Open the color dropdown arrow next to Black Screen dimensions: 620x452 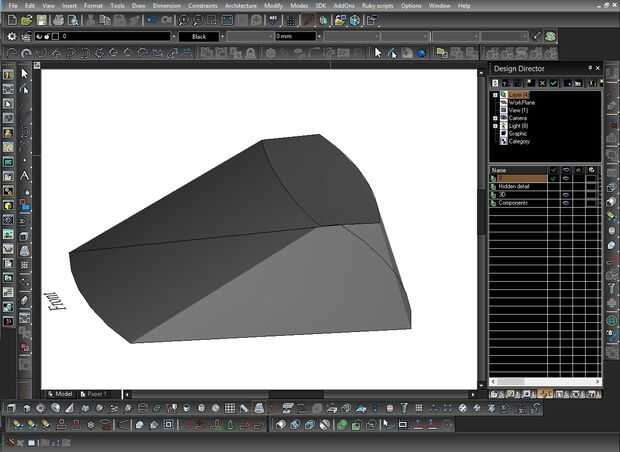click(x=222, y=36)
